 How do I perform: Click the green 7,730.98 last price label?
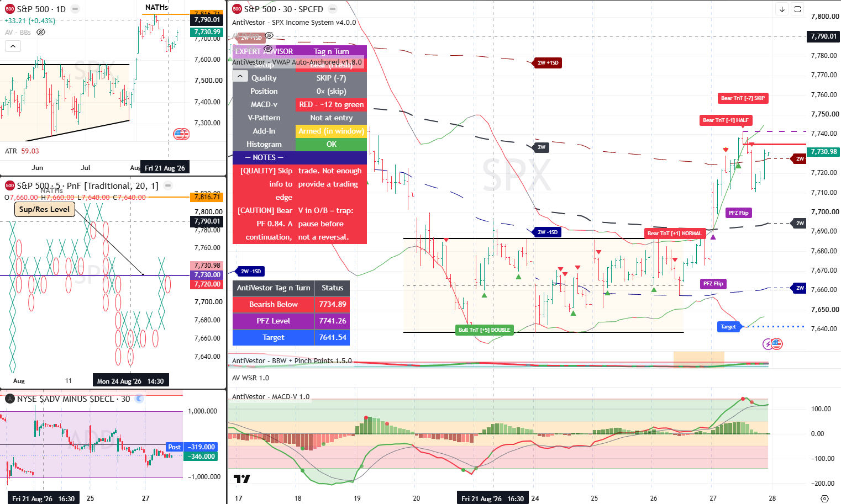[x=823, y=152]
